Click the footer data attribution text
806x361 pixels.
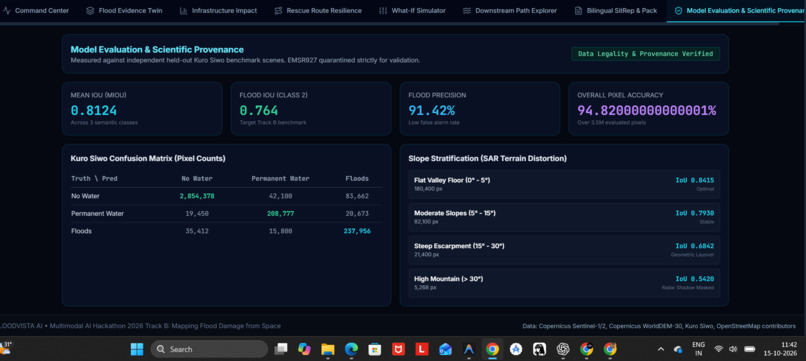coord(659,326)
